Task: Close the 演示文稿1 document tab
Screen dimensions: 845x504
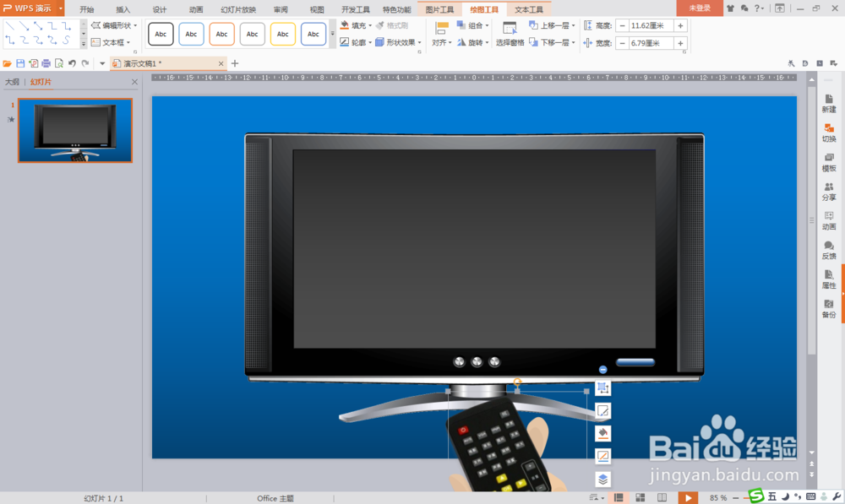Action: pyautogui.click(x=221, y=63)
